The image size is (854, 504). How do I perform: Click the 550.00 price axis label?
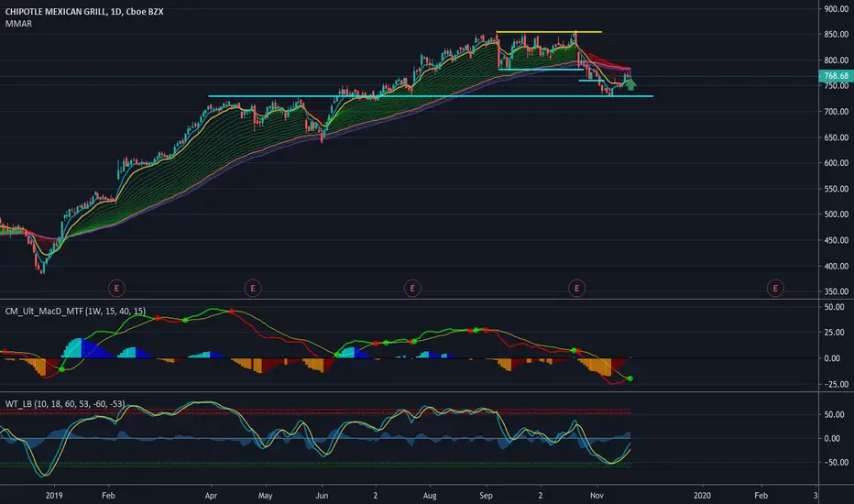pyautogui.click(x=836, y=189)
